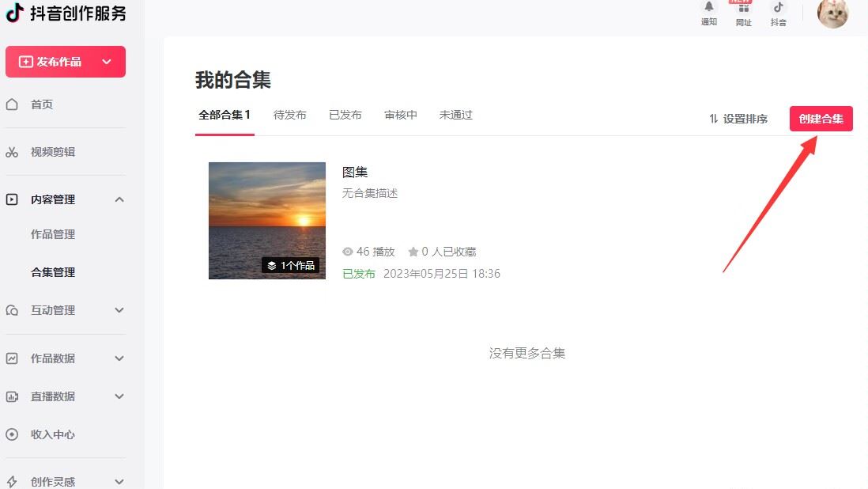Click the scissors icon for 视频剪辑
Screen dimensions: 868x489
pos(12,152)
